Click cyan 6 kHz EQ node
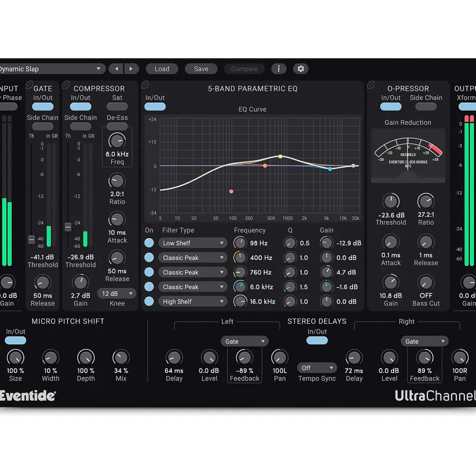This screenshot has height=476, width=476. [330, 169]
